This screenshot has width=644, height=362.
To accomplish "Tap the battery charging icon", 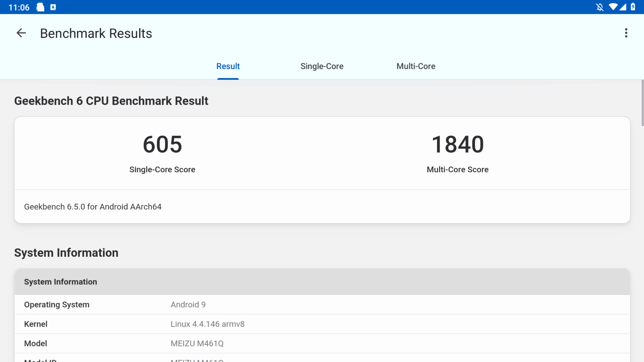I will [x=633, y=7].
